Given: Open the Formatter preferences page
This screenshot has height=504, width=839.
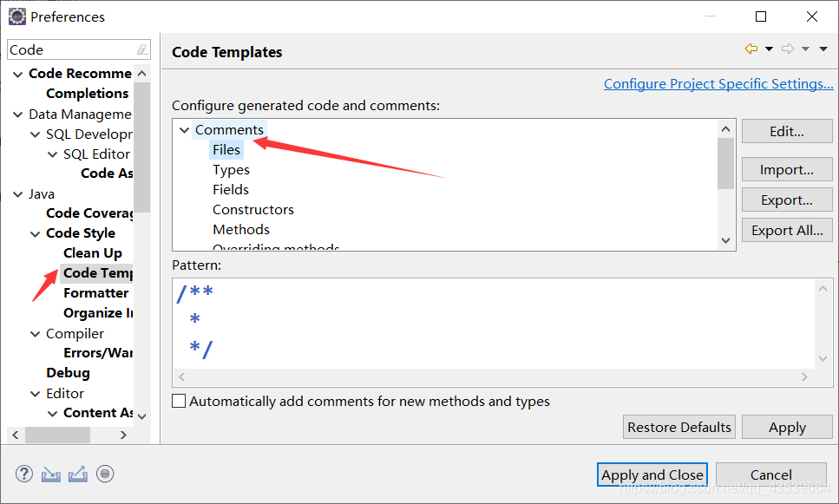Looking at the screenshot, I should tap(95, 293).
